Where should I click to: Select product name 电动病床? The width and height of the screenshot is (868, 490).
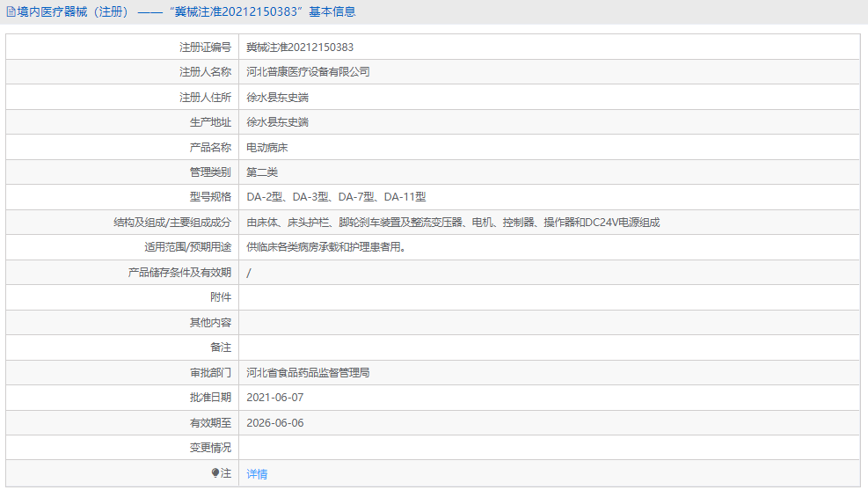point(266,148)
